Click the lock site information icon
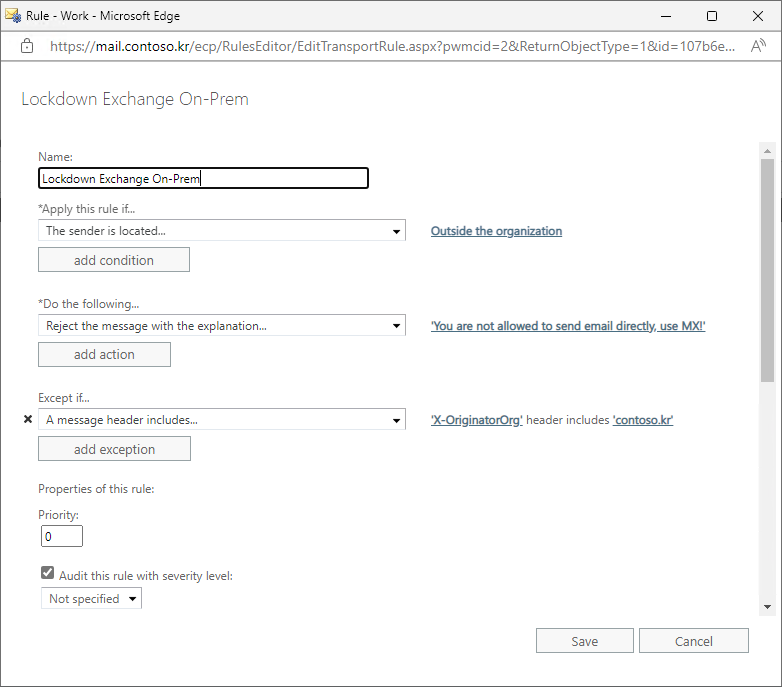 point(27,46)
